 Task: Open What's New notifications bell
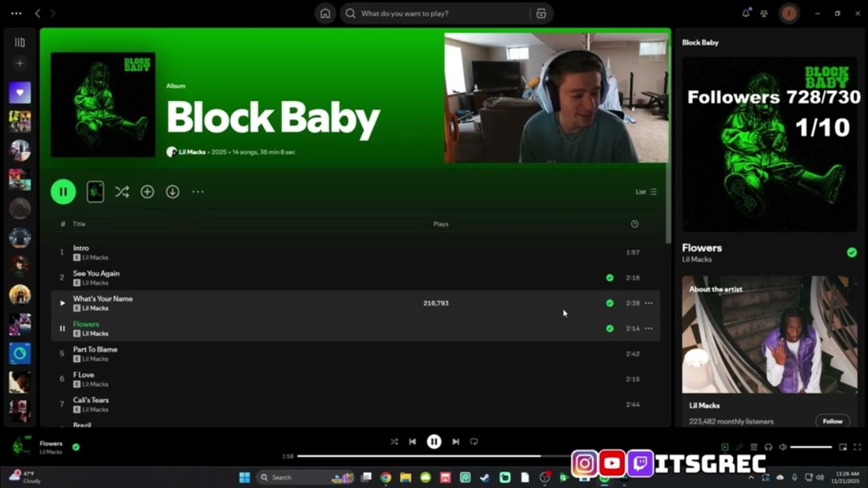[746, 13]
